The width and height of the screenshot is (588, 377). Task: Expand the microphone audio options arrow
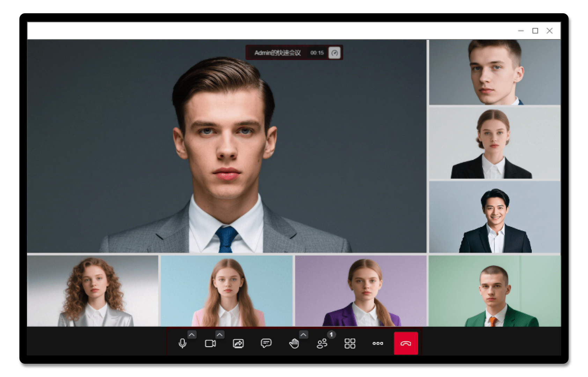192,335
